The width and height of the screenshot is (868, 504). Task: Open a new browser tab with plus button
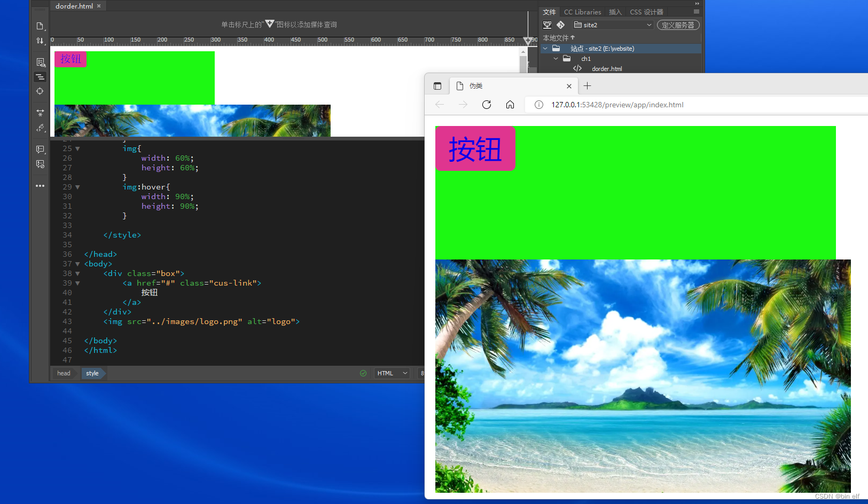588,85
